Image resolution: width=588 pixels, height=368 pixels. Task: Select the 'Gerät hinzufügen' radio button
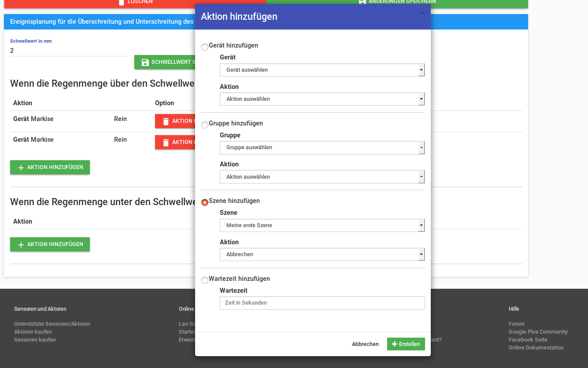205,47
